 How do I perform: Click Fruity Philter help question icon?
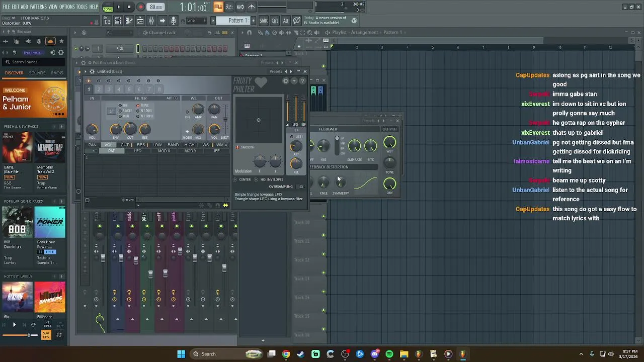coord(302,81)
